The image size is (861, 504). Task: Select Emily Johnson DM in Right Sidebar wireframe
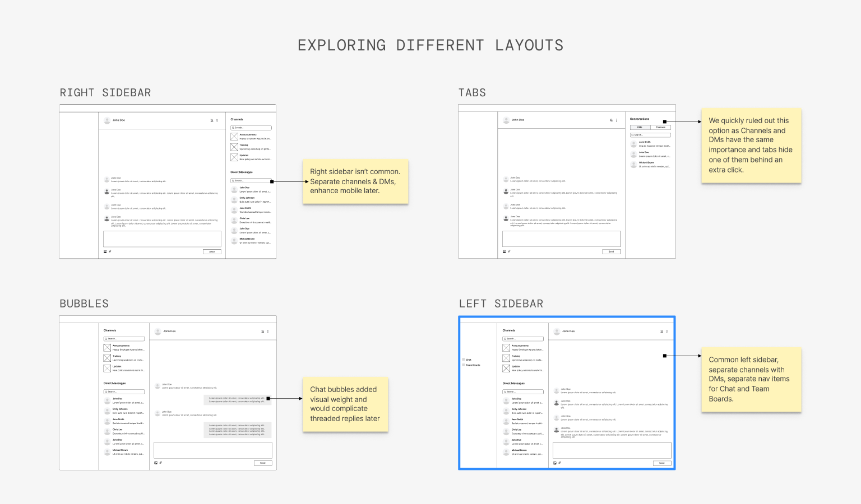(251, 200)
